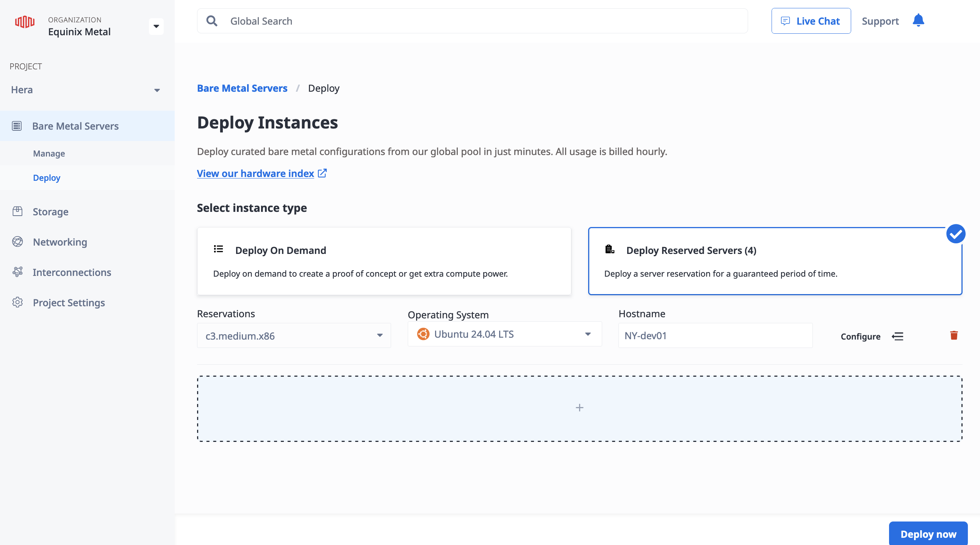Open the organization switcher dropdown arrow
This screenshot has height=545, width=980.
tap(156, 26)
